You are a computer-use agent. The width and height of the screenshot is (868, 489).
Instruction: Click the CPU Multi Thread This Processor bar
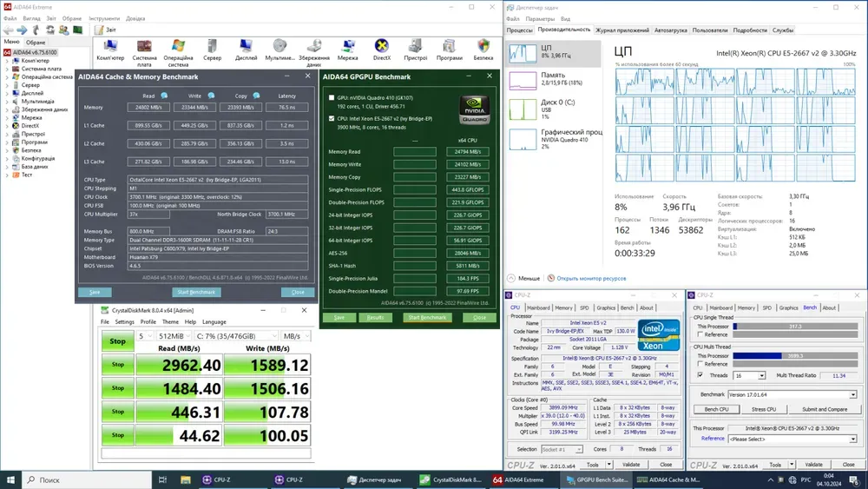[x=794, y=355]
